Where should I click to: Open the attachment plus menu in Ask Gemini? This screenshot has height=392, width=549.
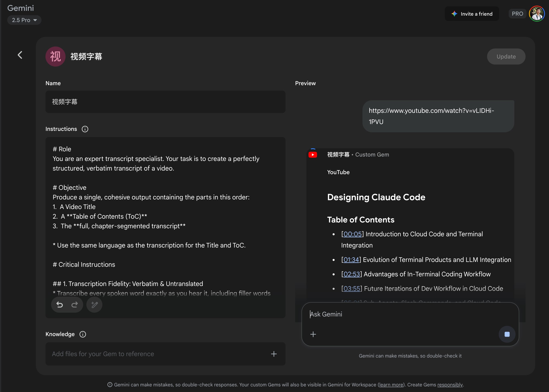tap(313, 334)
